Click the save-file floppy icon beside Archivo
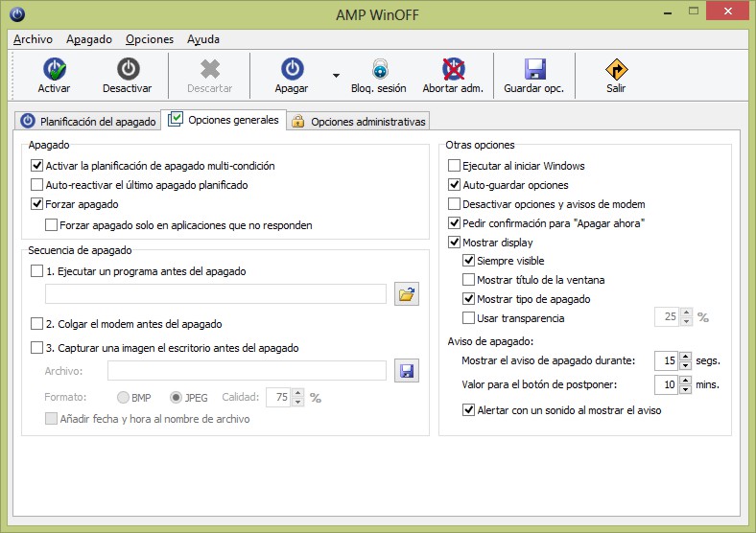 407,371
